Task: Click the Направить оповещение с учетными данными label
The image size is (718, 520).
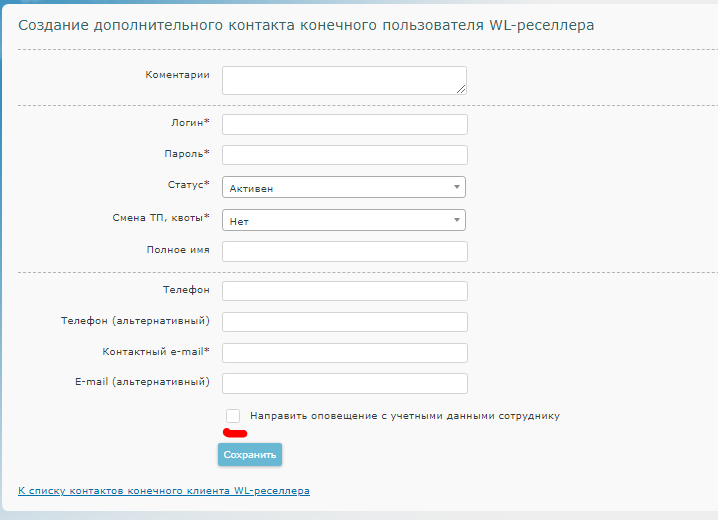Action: point(405,416)
